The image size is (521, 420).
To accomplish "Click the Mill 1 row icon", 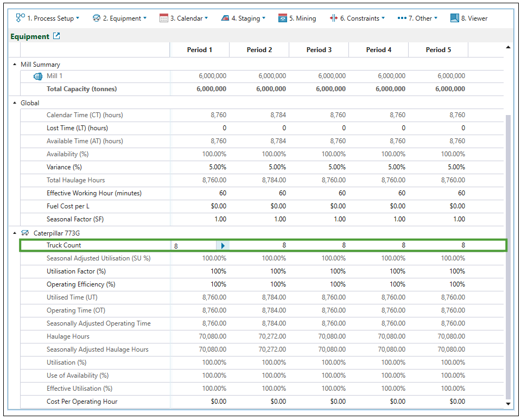I will 38,76.
